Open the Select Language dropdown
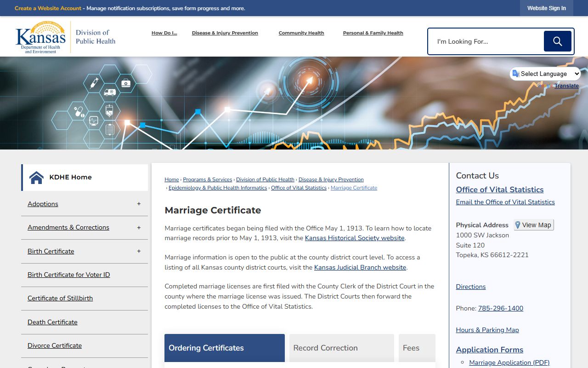Image resolution: width=588 pixels, height=368 pixels. point(545,74)
